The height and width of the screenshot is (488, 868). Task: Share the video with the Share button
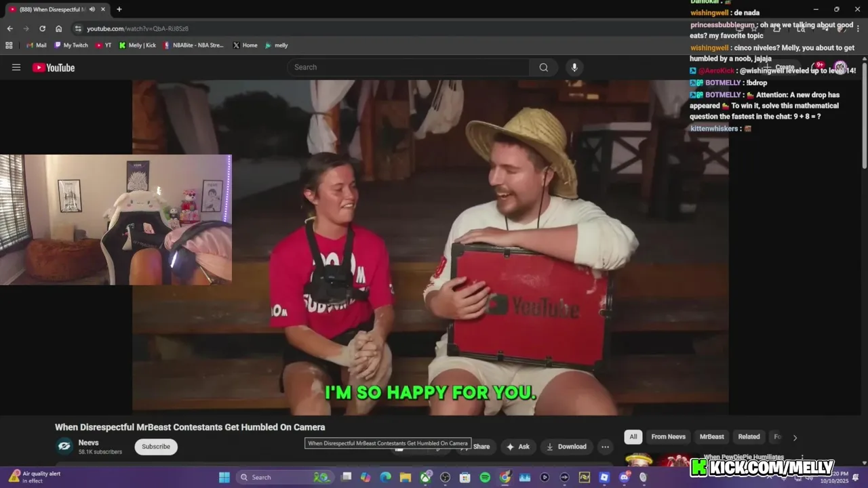coord(477,447)
